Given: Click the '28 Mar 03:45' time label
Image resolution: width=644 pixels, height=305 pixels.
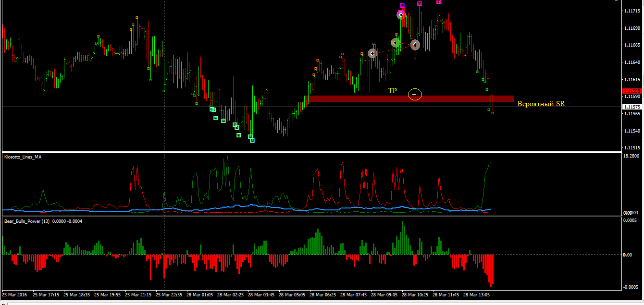Looking at the screenshot, I should [261, 294].
